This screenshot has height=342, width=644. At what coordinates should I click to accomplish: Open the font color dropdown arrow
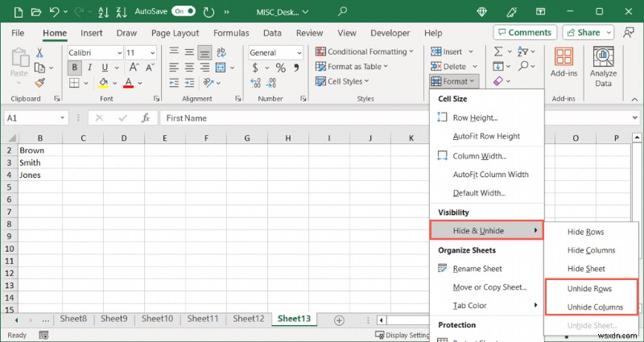tap(139, 84)
